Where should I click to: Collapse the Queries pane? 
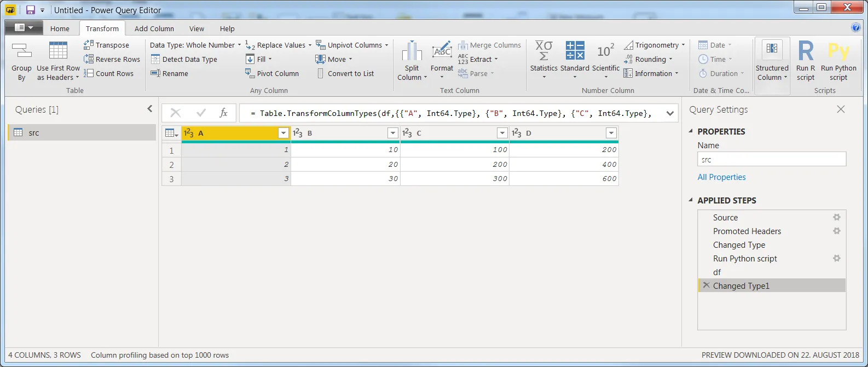(149, 109)
